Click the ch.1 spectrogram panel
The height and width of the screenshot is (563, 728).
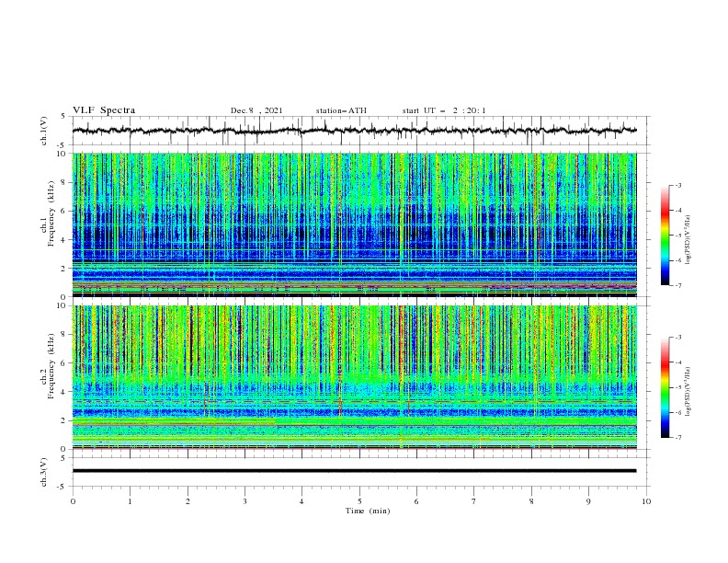(x=355, y=224)
